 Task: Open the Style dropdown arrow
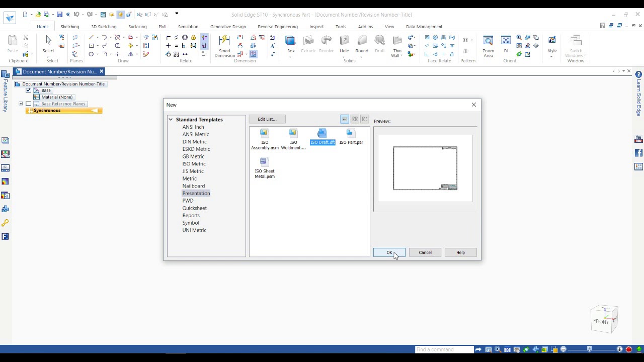tap(552, 56)
